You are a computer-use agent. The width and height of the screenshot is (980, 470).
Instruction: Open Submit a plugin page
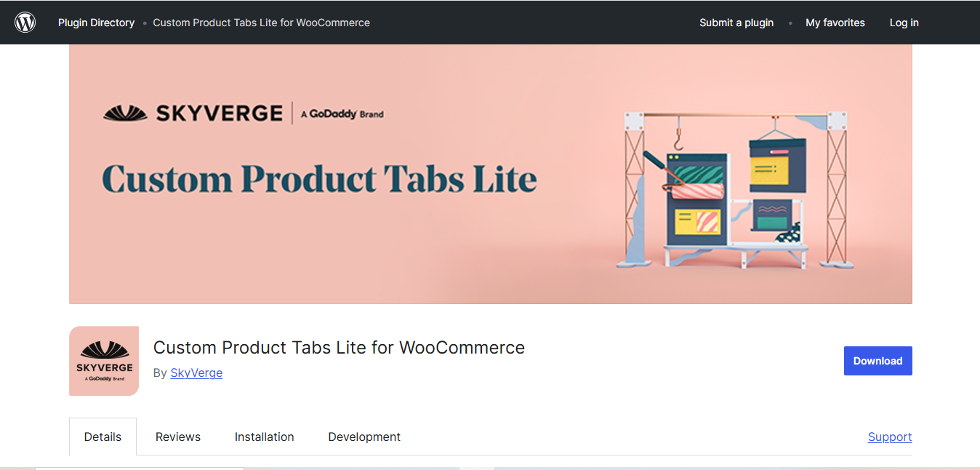(x=736, y=23)
